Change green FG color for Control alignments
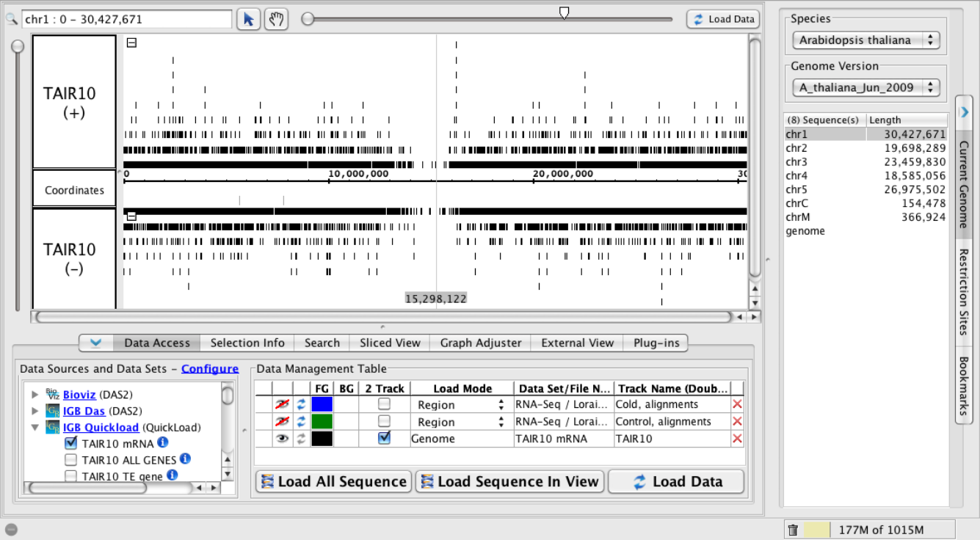Viewport: 980px width, 540px height. tap(322, 422)
